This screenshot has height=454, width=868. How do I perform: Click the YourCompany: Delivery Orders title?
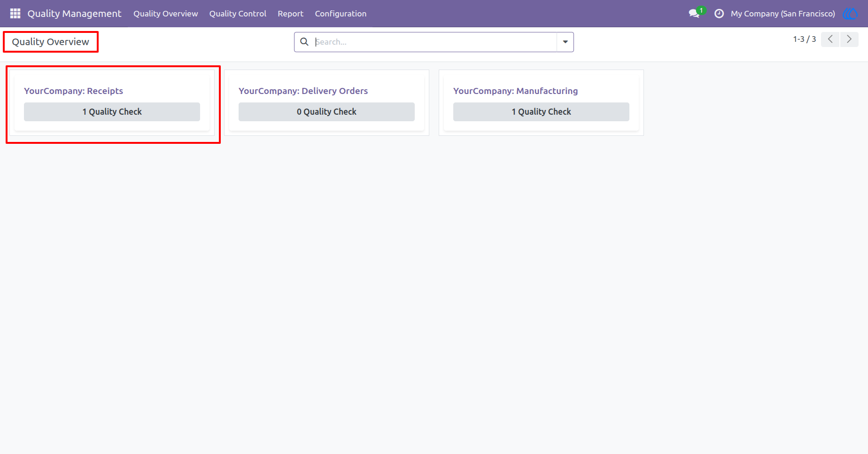point(303,91)
